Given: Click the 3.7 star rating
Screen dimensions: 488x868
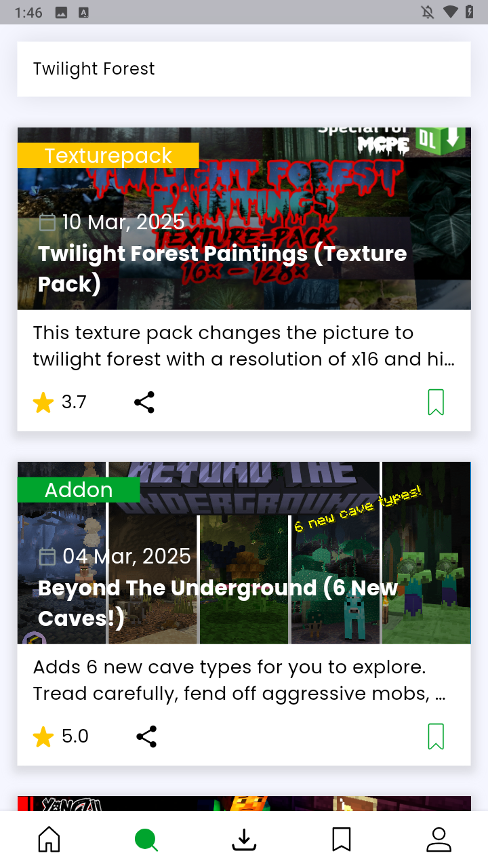Looking at the screenshot, I should click(60, 402).
